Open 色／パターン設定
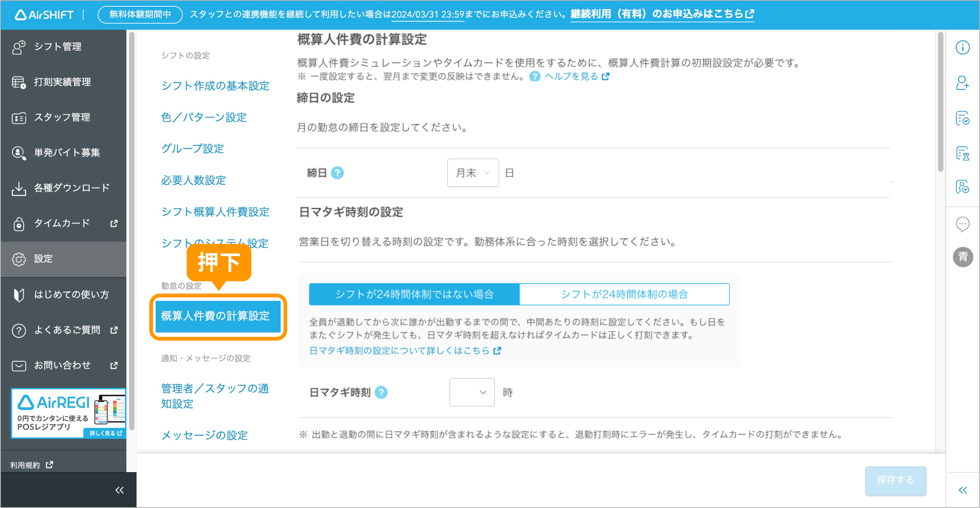This screenshot has height=508, width=980. [x=204, y=117]
